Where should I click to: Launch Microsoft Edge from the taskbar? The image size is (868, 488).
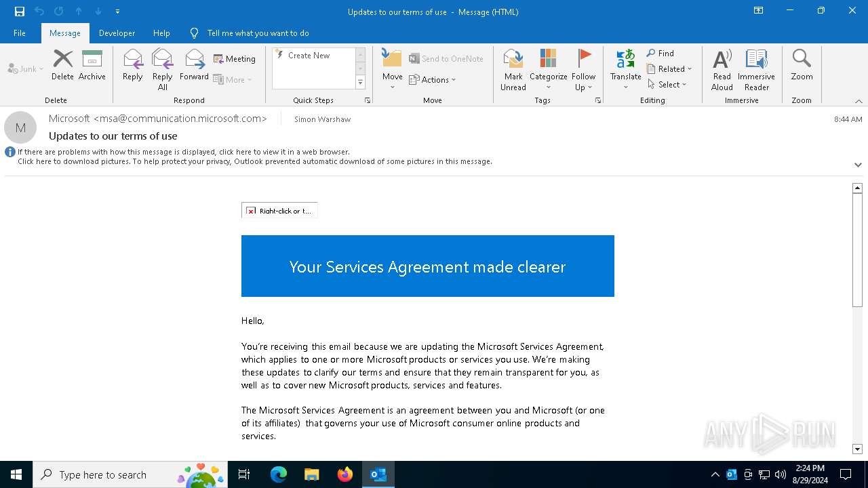[x=279, y=474]
